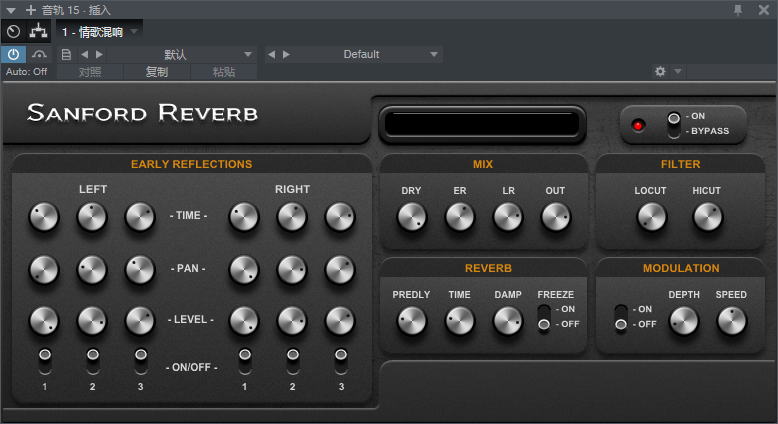Click the automation read curve icon
This screenshot has height=424, width=778.
coord(39,55)
